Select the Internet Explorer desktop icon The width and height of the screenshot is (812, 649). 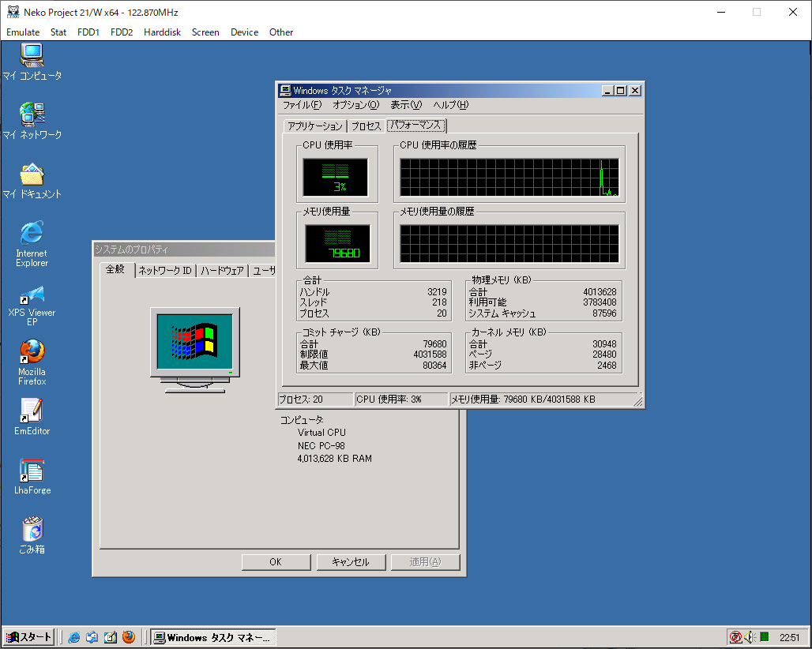(x=32, y=244)
